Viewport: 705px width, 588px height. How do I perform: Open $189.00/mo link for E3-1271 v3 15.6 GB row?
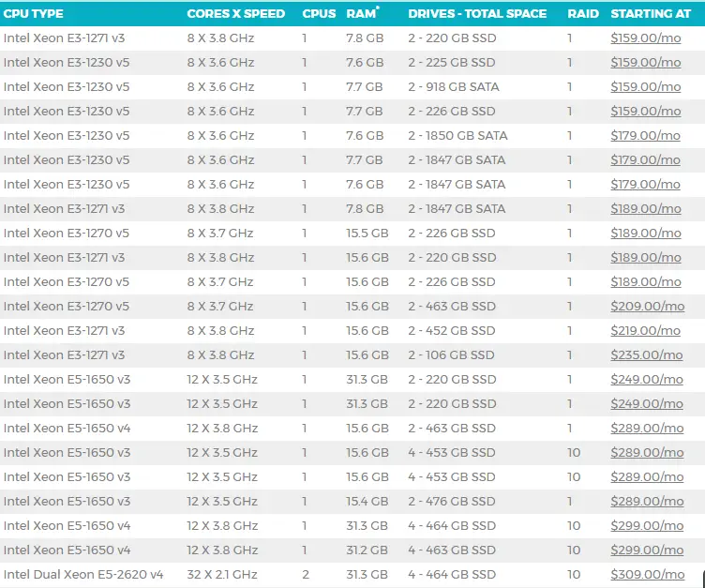(646, 257)
